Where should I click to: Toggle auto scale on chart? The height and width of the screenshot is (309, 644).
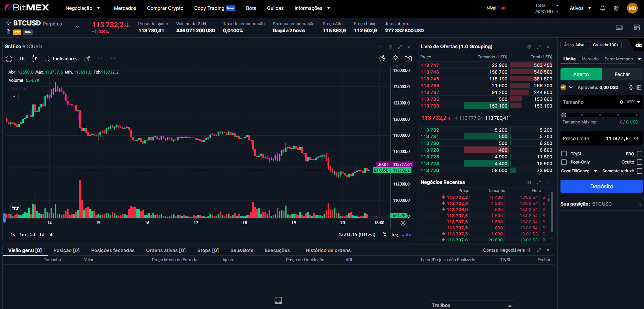(x=406, y=234)
